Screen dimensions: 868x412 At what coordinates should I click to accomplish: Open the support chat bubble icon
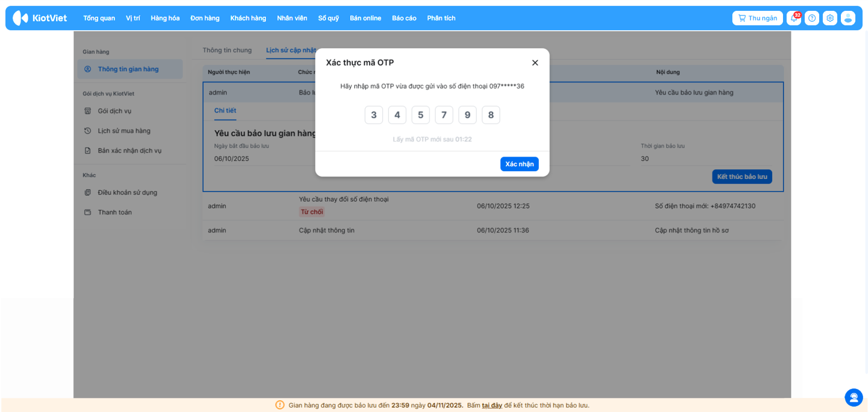click(854, 398)
